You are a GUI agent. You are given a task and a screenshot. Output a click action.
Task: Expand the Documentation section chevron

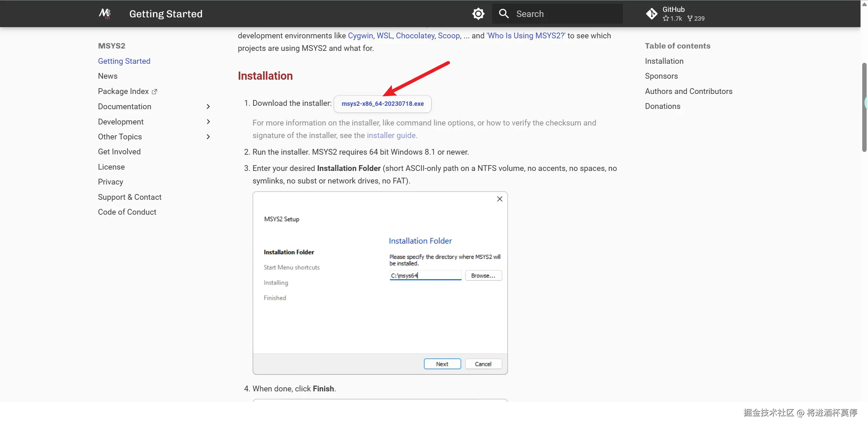tap(208, 106)
